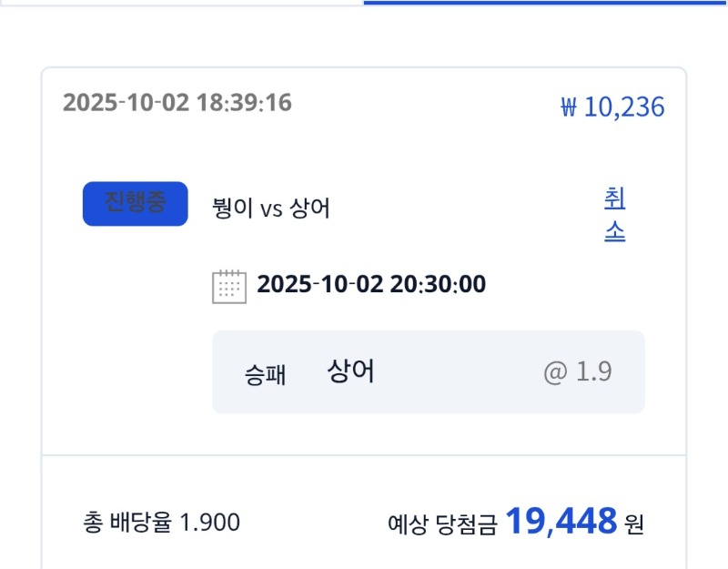Click the 원 currency unit after the payout

[634, 524]
